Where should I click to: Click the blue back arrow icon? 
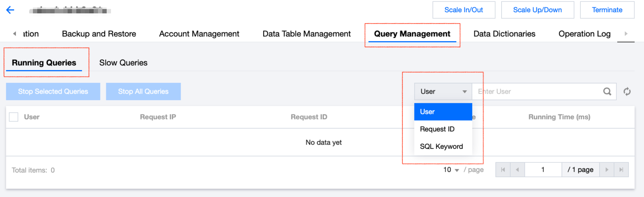[10, 10]
